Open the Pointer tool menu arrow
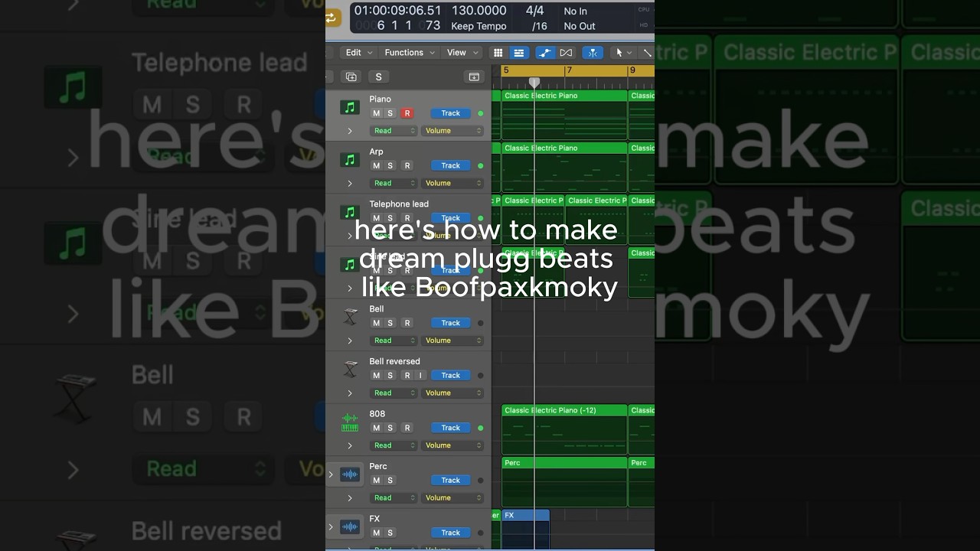 coord(629,53)
